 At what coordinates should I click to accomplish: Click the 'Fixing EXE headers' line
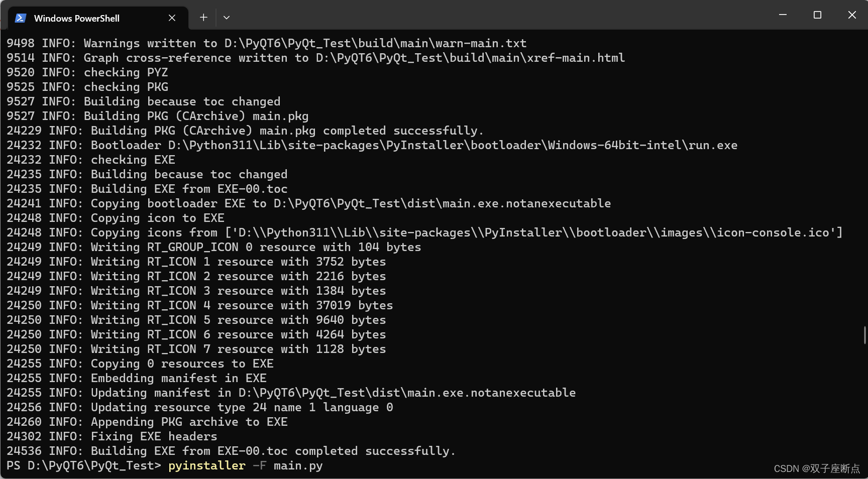tap(112, 436)
